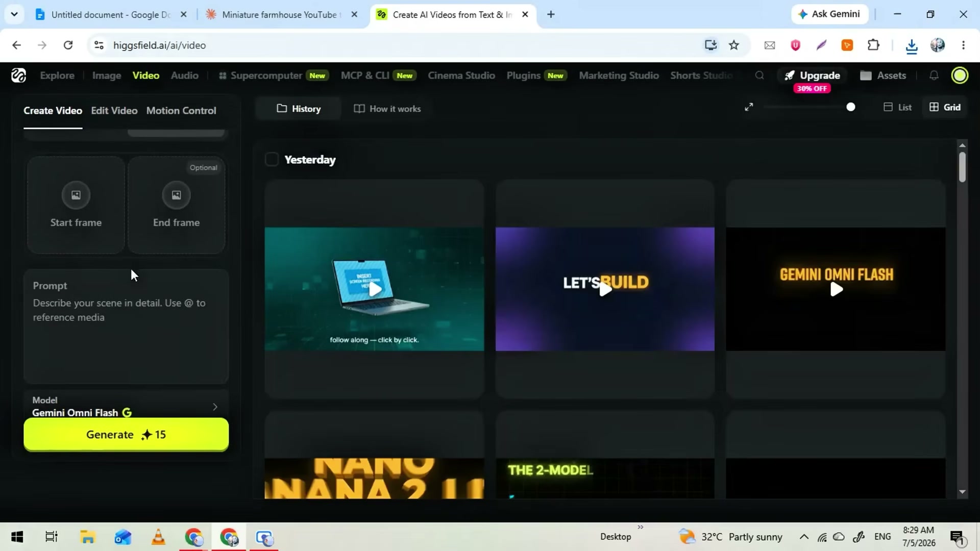Open Outlook from the taskbar
This screenshot has width=980, height=551.
tap(122, 537)
